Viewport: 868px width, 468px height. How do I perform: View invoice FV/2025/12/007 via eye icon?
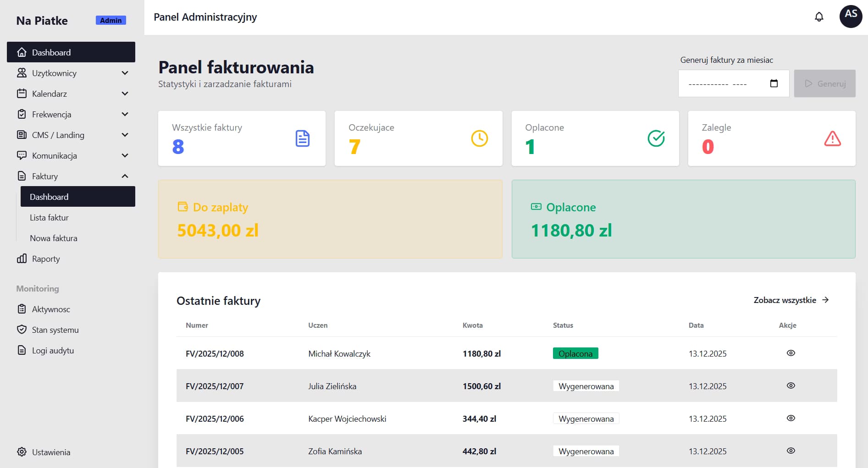click(x=791, y=385)
